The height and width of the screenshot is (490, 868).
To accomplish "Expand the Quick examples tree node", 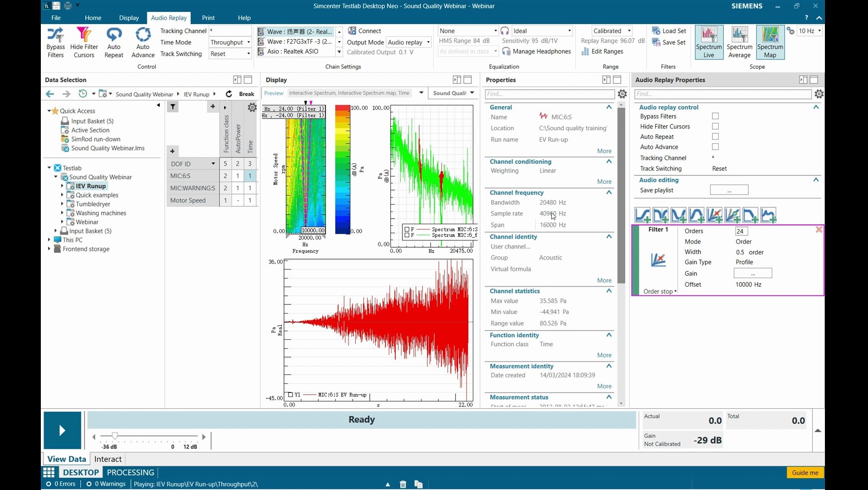I will (x=62, y=195).
